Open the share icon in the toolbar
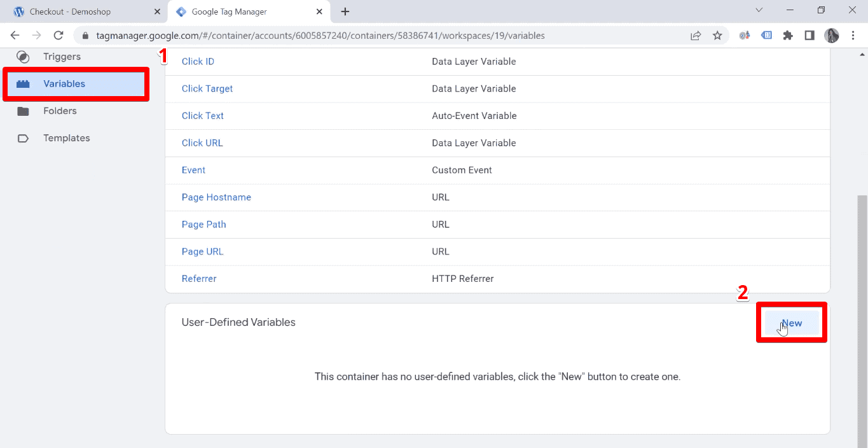868x448 pixels. click(x=695, y=36)
